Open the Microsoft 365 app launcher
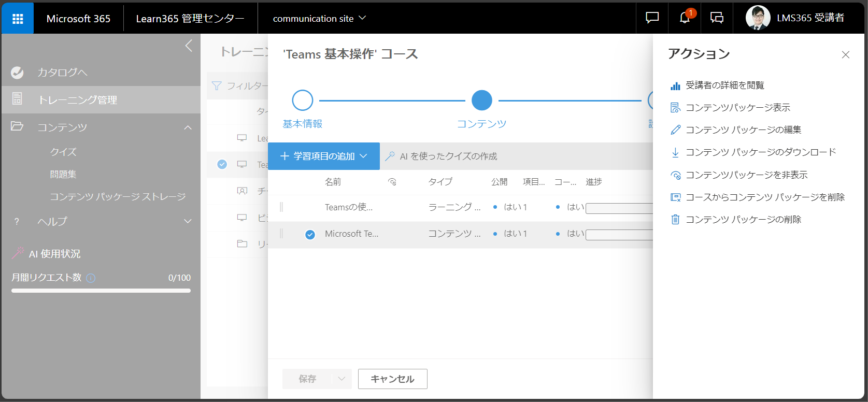This screenshot has width=868, height=402. (18, 19)
